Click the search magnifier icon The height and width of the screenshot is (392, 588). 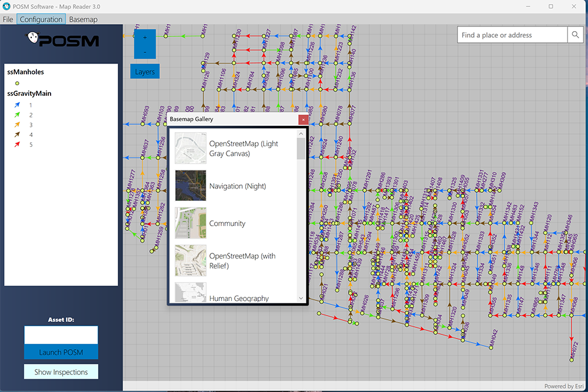[x=575, y=35]
